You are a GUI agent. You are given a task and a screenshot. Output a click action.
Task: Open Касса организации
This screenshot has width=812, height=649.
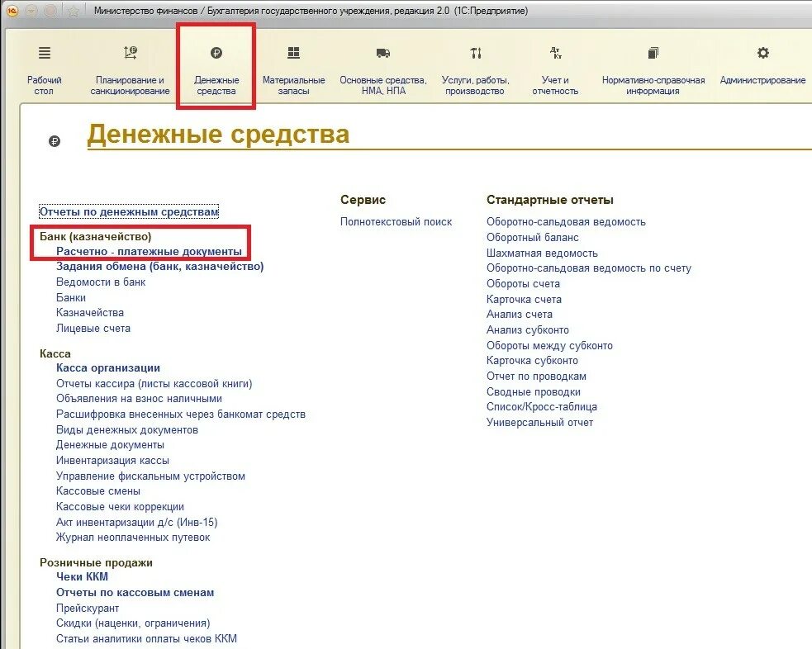[x=108, y=368]
